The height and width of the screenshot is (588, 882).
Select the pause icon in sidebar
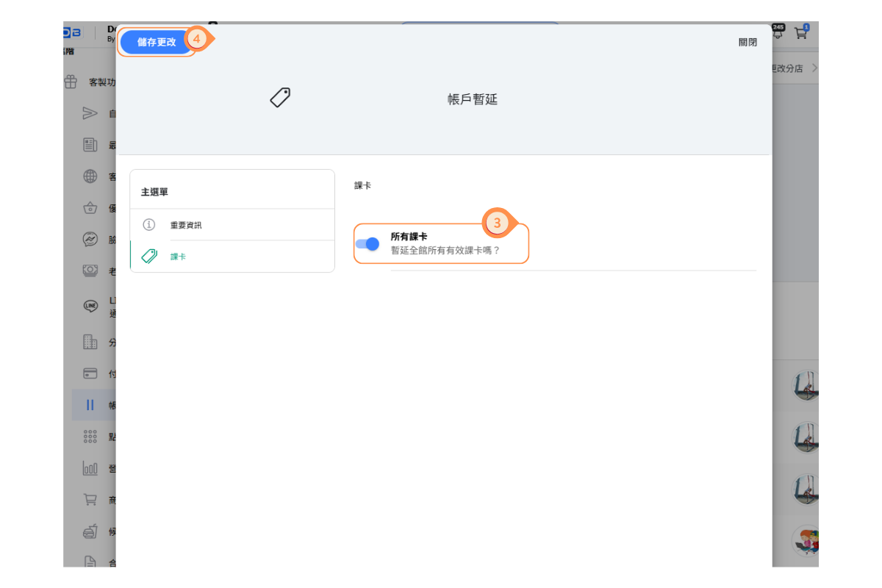90,405
